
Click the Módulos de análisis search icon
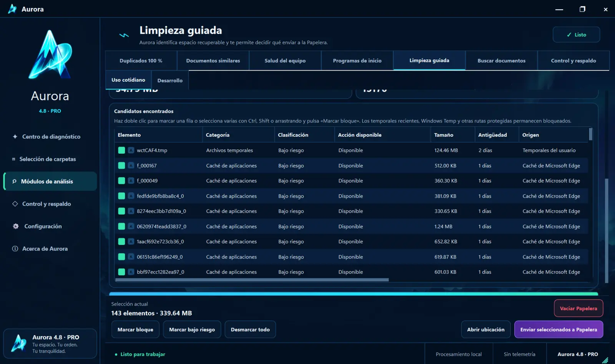coord(15,181)
